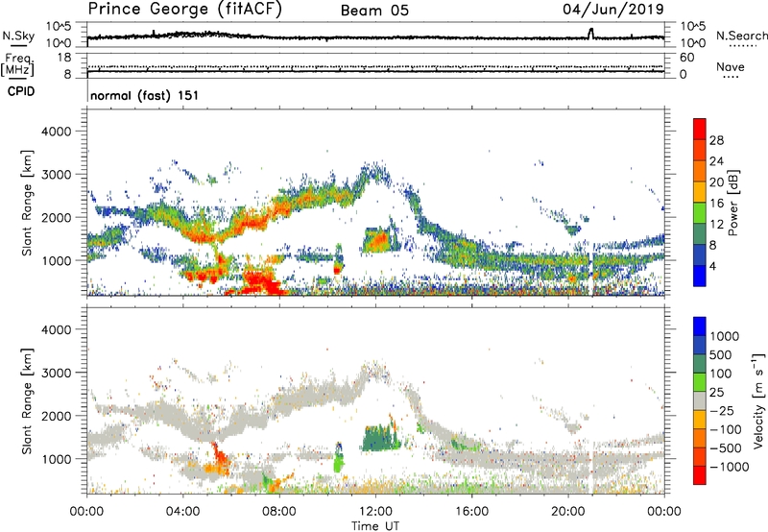768x532 pixels.
Task: Click the '16:00' time axis tick label
Action: (471, 512)
